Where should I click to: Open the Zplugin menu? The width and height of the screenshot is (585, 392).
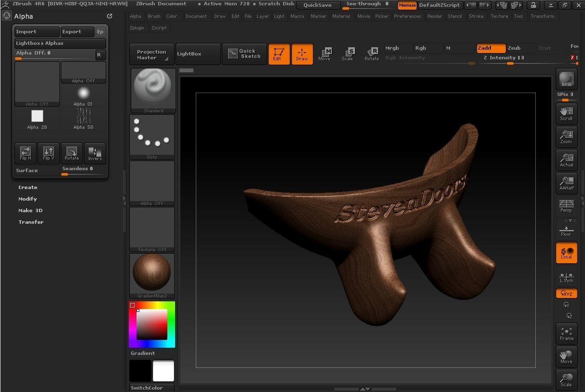pyautogui.click(x=137, y=28)
